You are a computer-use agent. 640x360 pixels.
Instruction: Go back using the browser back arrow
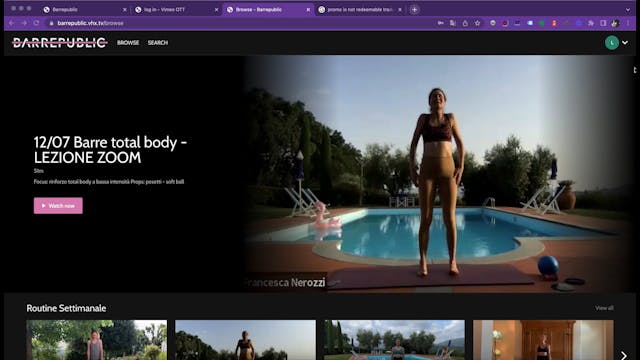[x=11, y=23]
